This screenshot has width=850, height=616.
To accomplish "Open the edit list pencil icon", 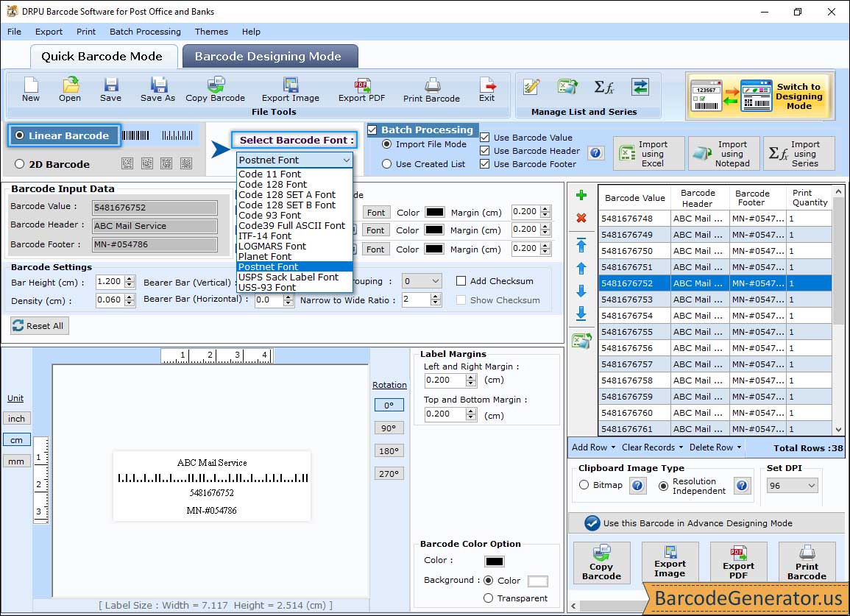I will click(531, 87).
